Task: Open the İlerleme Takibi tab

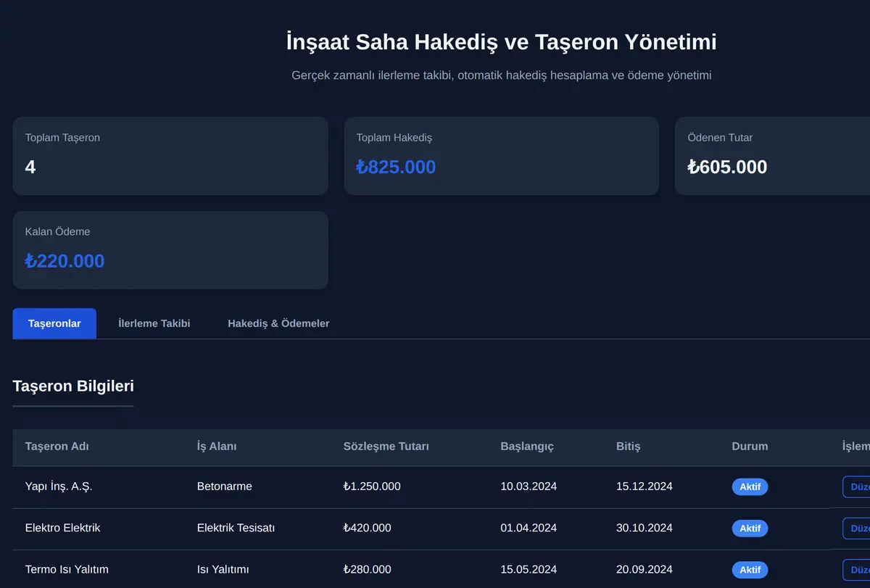Action: [x=154, y=323]
